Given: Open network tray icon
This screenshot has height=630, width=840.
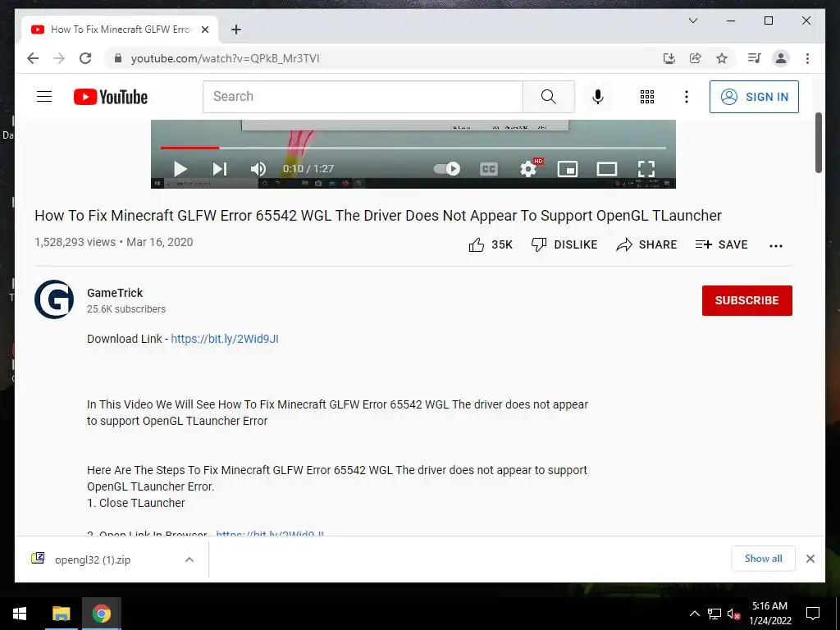Looking at the screenshot, I should coord(714,614).
